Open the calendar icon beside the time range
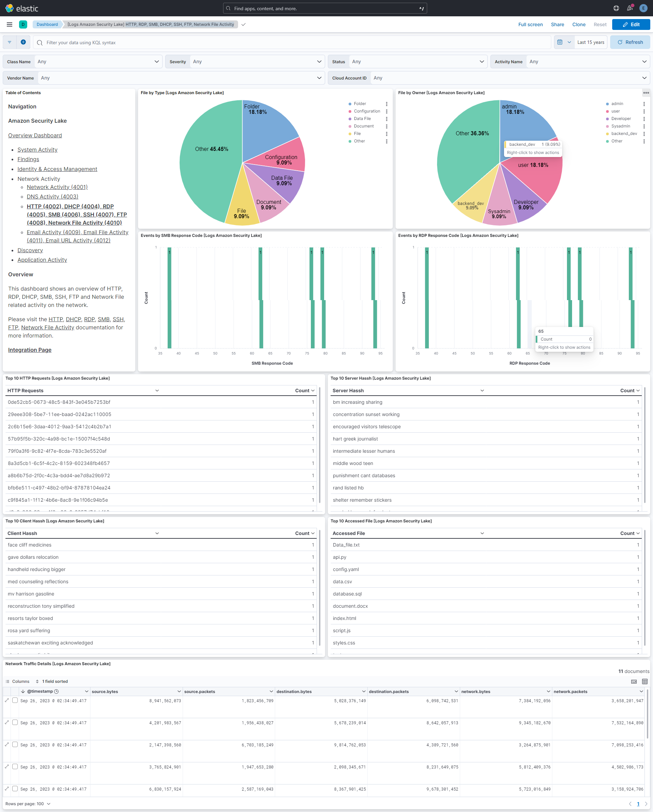 (560, 42)
